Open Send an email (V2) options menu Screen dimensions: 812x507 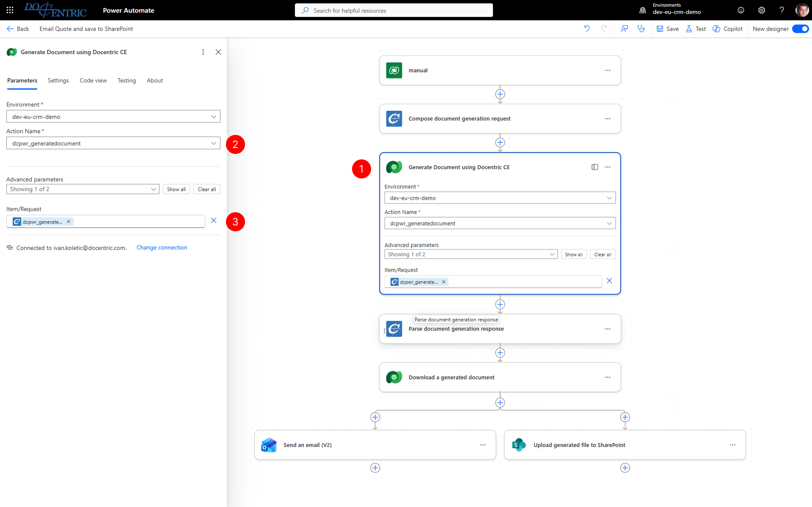tap(483, 445)
